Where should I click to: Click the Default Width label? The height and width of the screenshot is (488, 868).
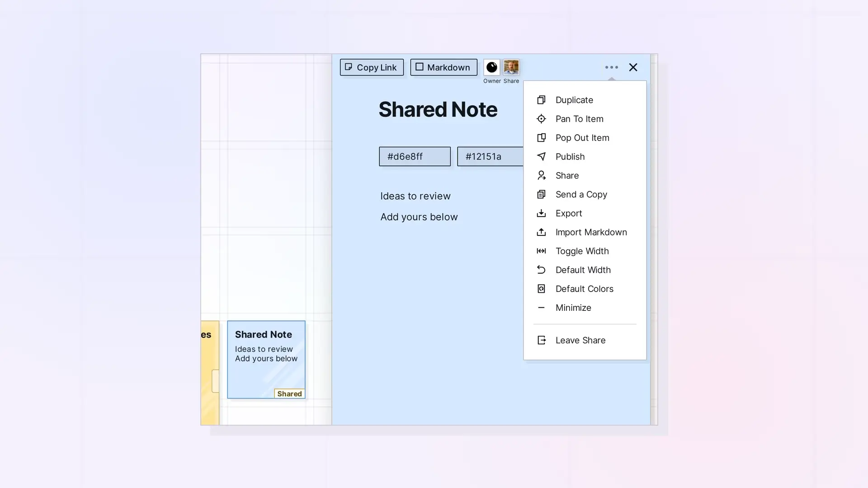pos(583,270)
